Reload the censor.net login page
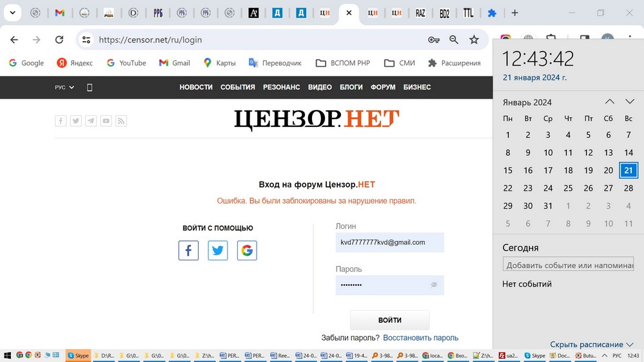 coord(59,40)
